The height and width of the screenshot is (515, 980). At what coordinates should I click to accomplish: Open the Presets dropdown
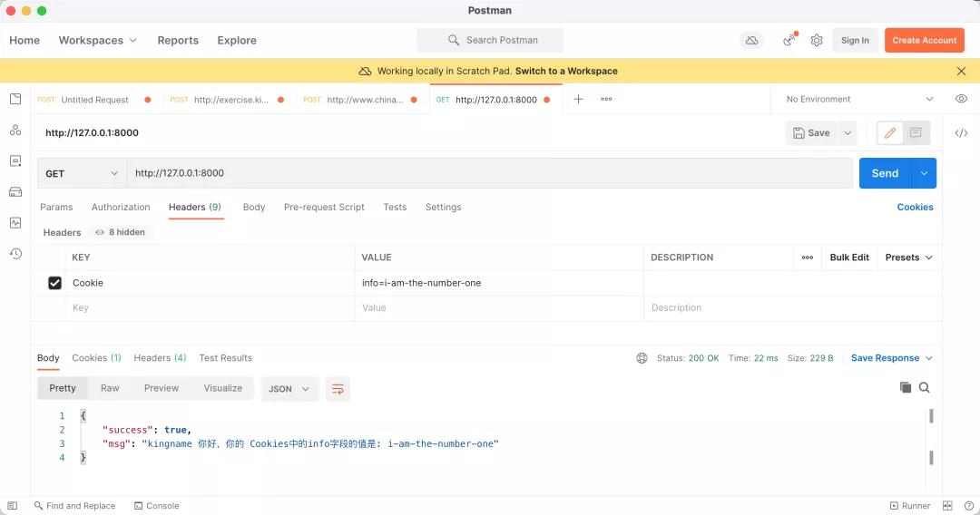[908, 257]
